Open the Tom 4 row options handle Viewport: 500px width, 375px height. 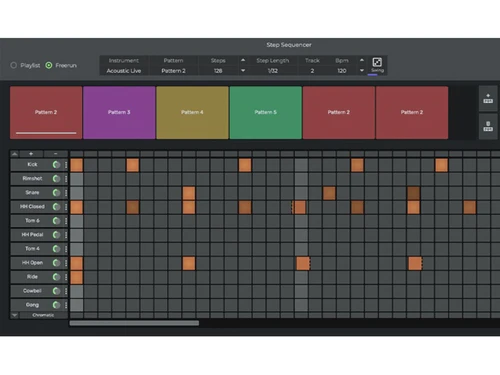tap(66, 249)
